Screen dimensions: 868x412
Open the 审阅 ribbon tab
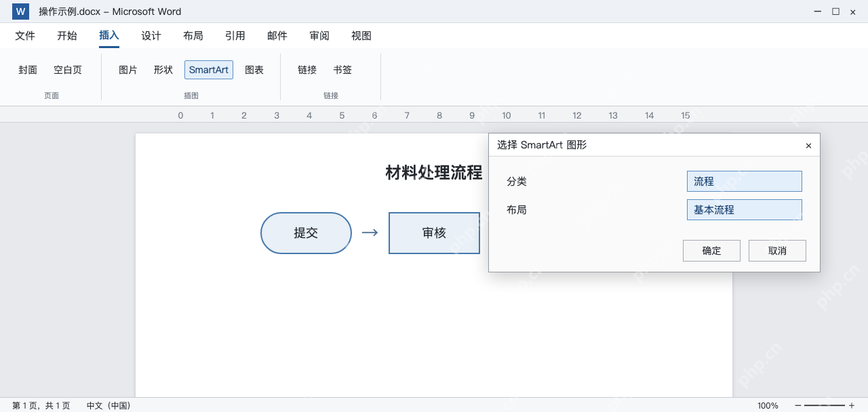(319, 36)
